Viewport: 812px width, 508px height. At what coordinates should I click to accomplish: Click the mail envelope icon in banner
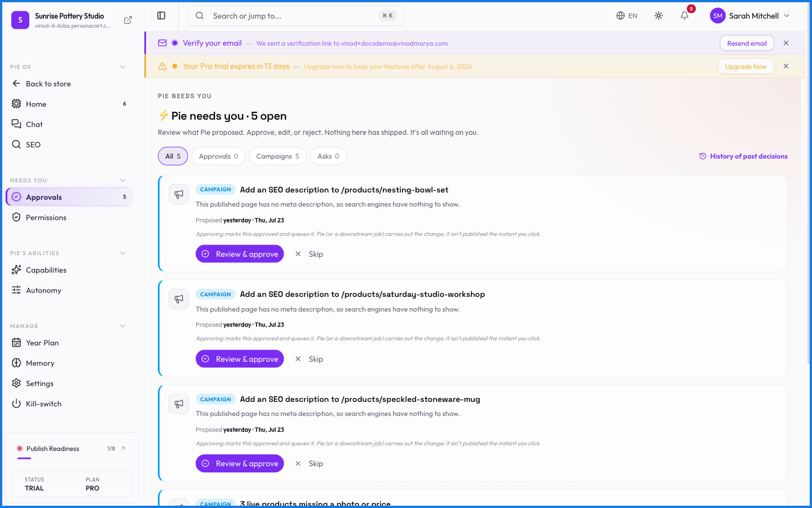click(162, 43)
